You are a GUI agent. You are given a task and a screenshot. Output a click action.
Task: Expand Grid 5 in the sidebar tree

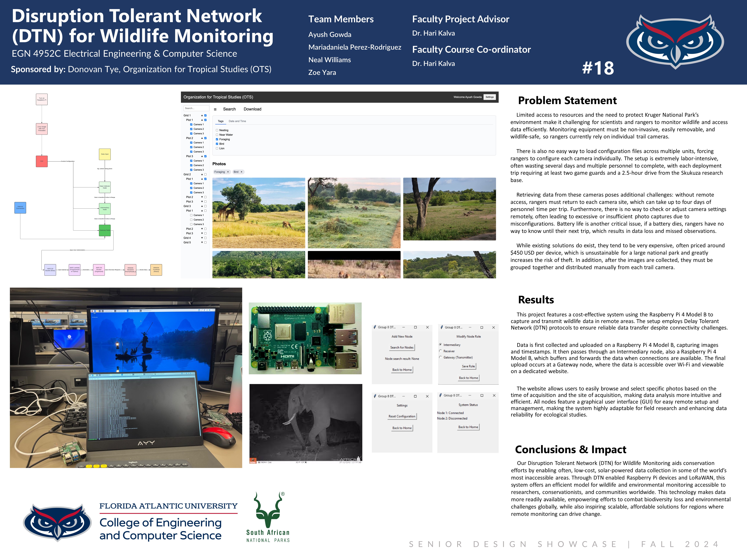[x=202, y=242]
